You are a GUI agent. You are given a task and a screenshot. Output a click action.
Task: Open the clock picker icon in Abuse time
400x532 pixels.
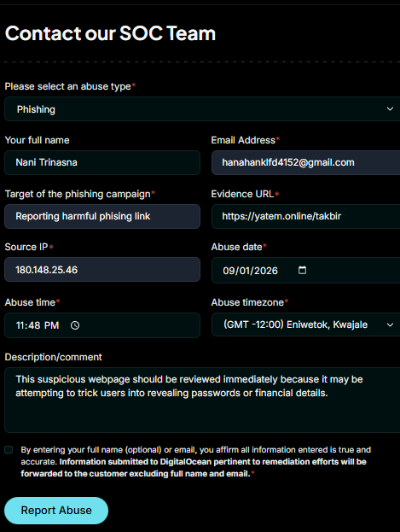(75, 325)
